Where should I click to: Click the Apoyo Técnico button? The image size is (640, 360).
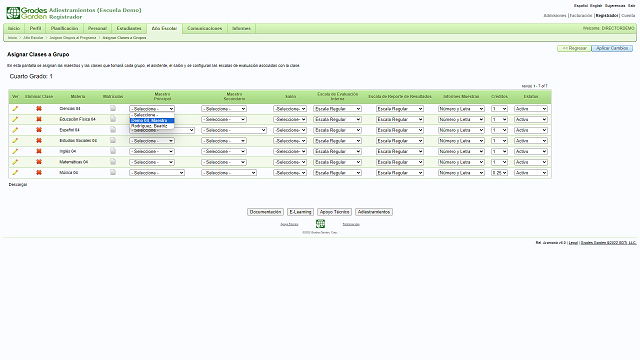[x=334, y=212]
